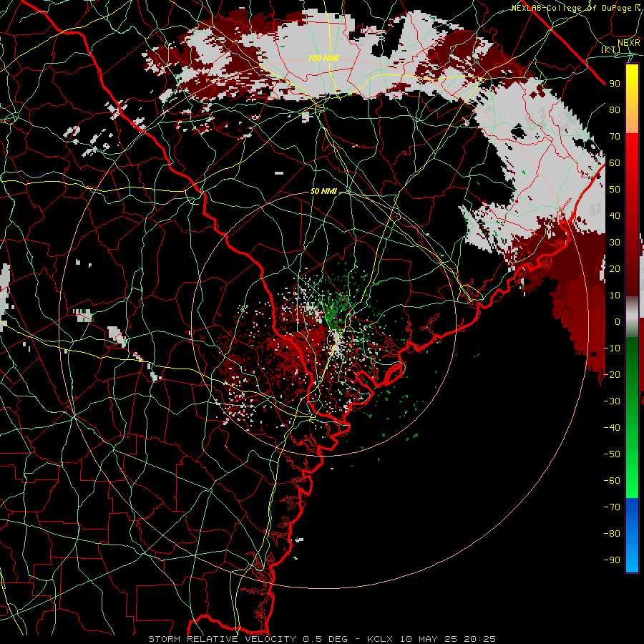The image size is (644, 644).
Task: Click the "10 MAY 25" date in the footer
Action: pyautogui.click(x=429, y=639)
